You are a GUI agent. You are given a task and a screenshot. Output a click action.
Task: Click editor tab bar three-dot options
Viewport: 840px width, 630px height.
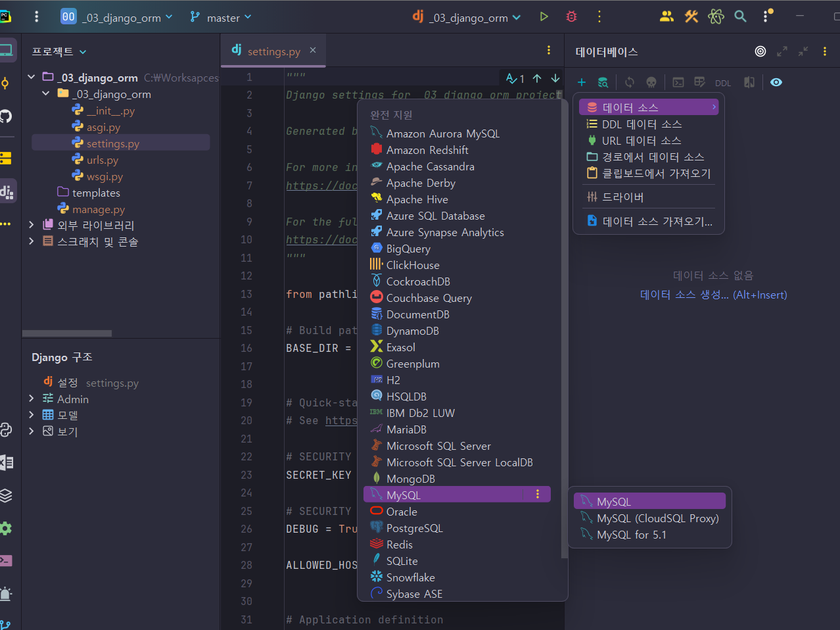click(x=549, y=50)
